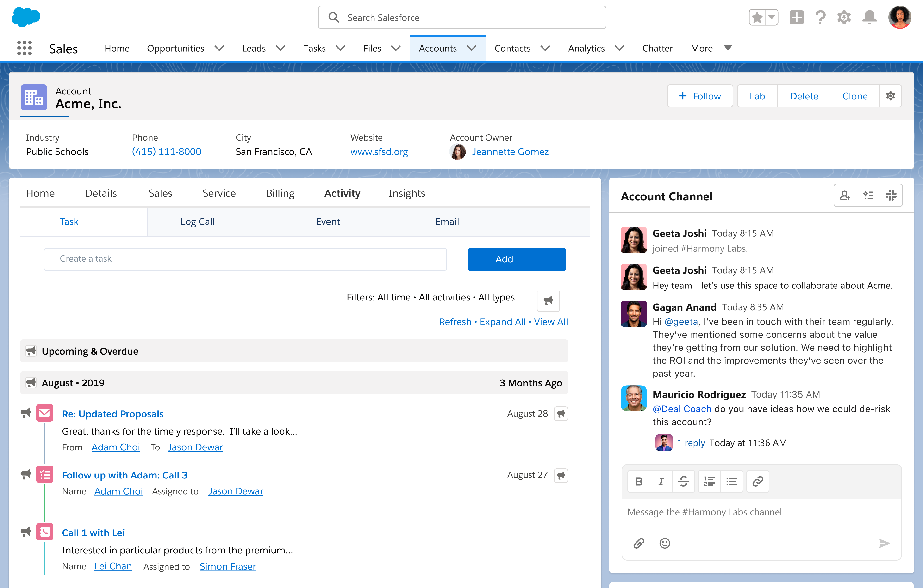
Task: Toggle italic formatting in message editor
Action: (661, 482)
